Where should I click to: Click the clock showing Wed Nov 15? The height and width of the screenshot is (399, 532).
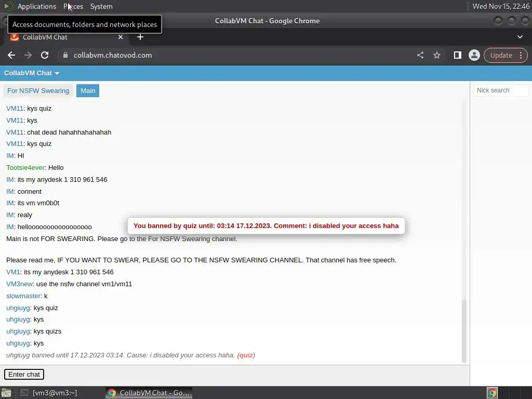(501, 6)
